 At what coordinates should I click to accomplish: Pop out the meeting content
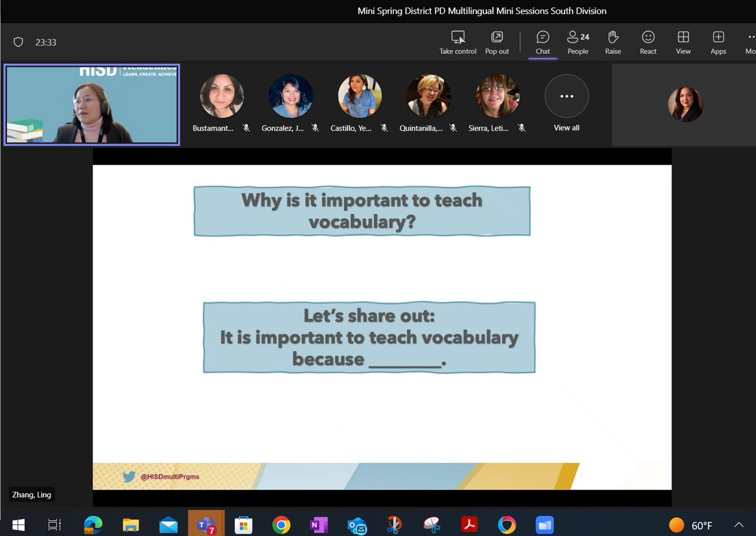(496, 42)
